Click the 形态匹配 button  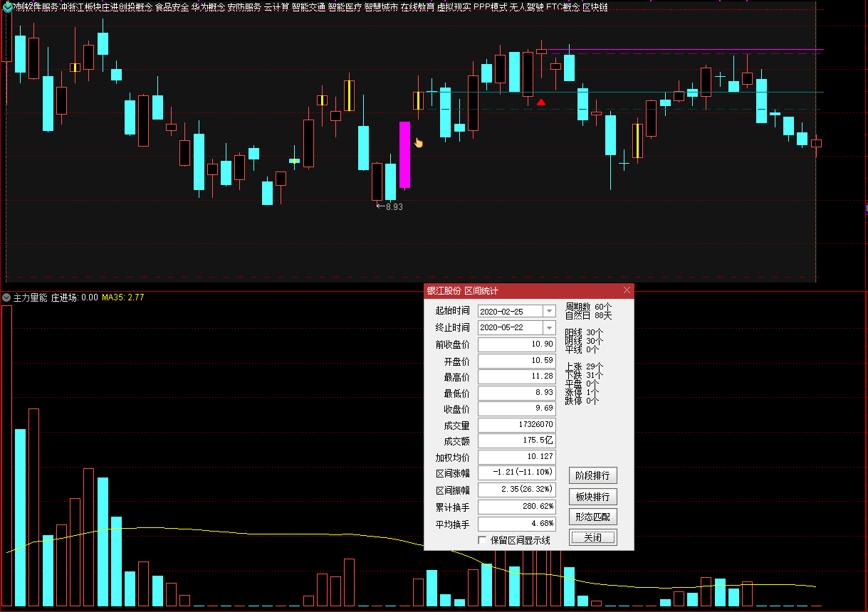(x=592, y=517)
